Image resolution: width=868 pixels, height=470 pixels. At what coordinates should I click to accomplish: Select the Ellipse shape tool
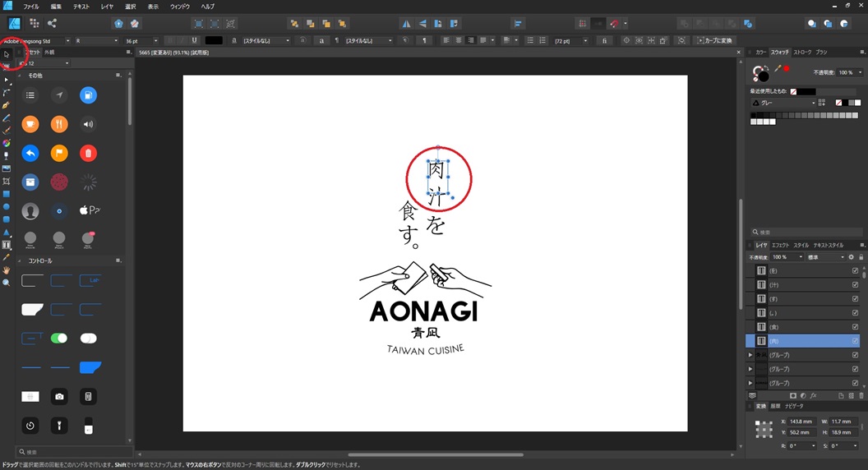(6, 206)
